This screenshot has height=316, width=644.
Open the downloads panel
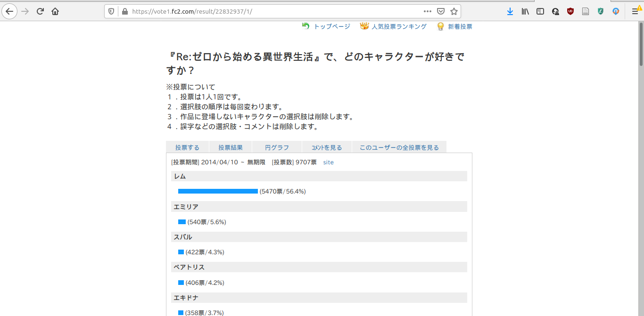click(510, 11)
